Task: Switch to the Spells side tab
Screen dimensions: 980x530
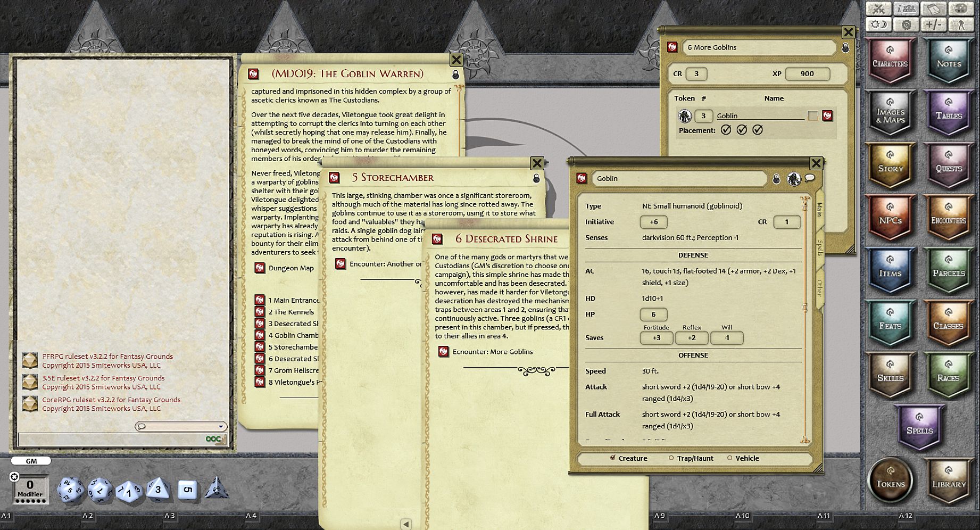Action: click(819, 248)
